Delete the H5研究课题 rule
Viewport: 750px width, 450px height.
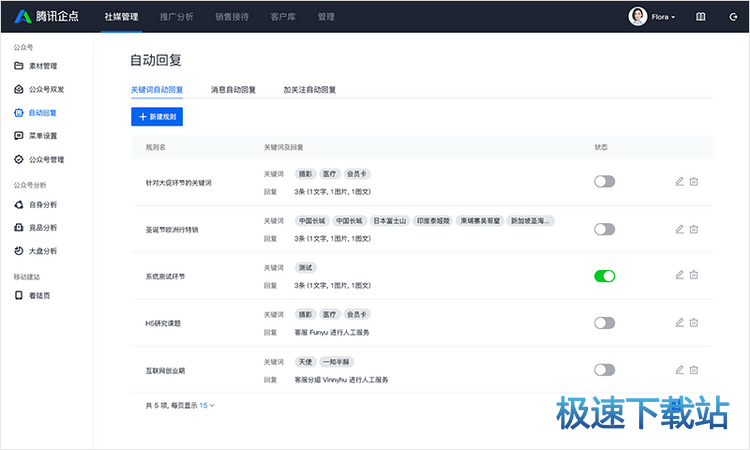point(694,322)
